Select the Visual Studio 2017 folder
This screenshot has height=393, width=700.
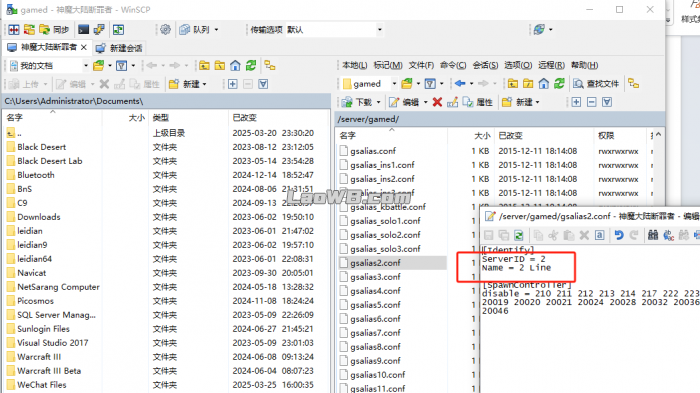pos(52,343)
